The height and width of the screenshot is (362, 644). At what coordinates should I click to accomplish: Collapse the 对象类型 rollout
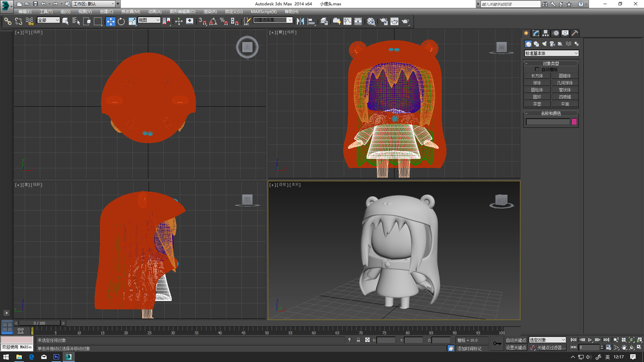551,63
